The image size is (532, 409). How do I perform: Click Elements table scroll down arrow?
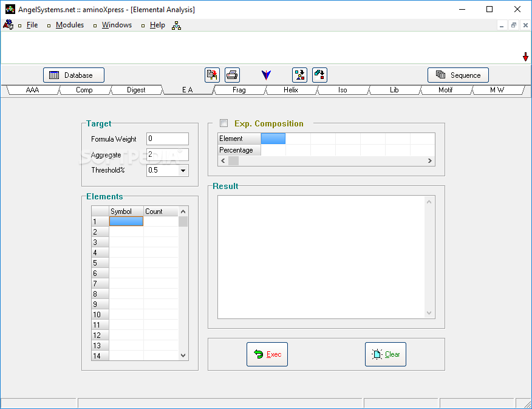(x=183, y=356)
